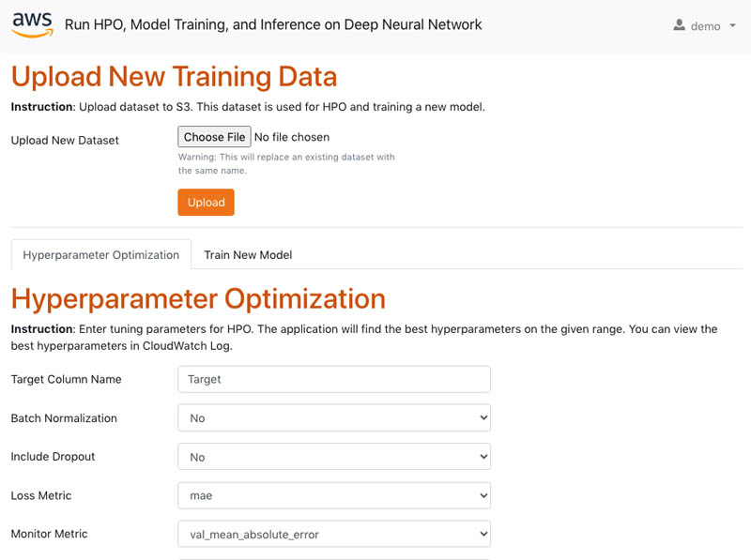Click the large 'Hyperparameter Optimization' section heading
This screenshot has width=751, height=560.
point(198,299)
